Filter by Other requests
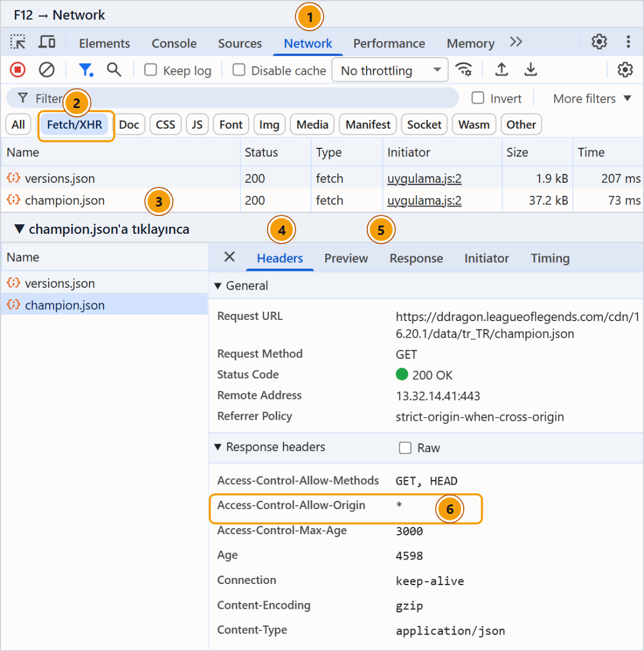Viewport: 644px width, 651px height. coord(521,125)
